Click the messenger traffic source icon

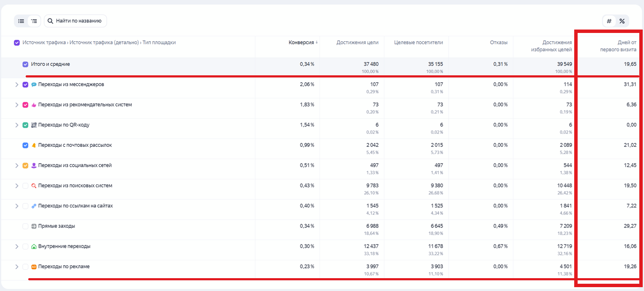[34, 85]
